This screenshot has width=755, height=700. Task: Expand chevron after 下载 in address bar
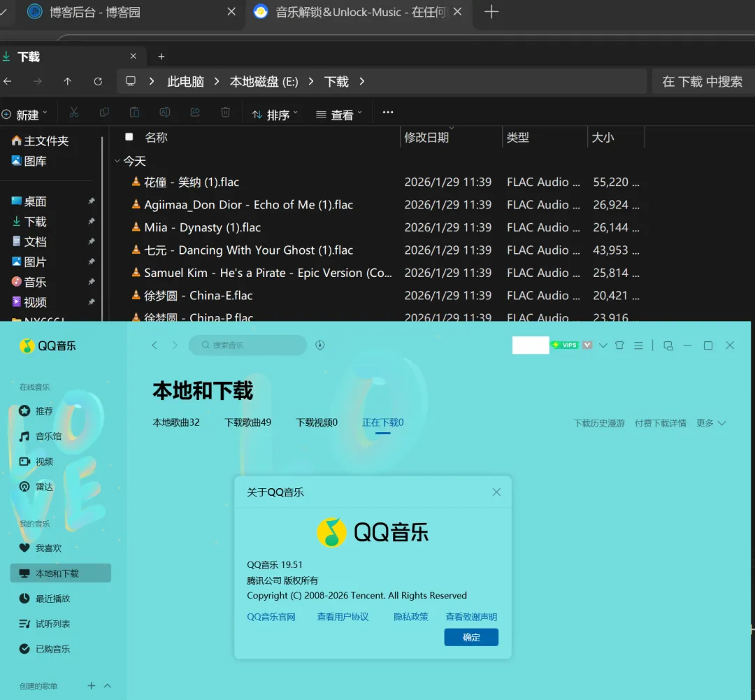[x=362, y=81]
